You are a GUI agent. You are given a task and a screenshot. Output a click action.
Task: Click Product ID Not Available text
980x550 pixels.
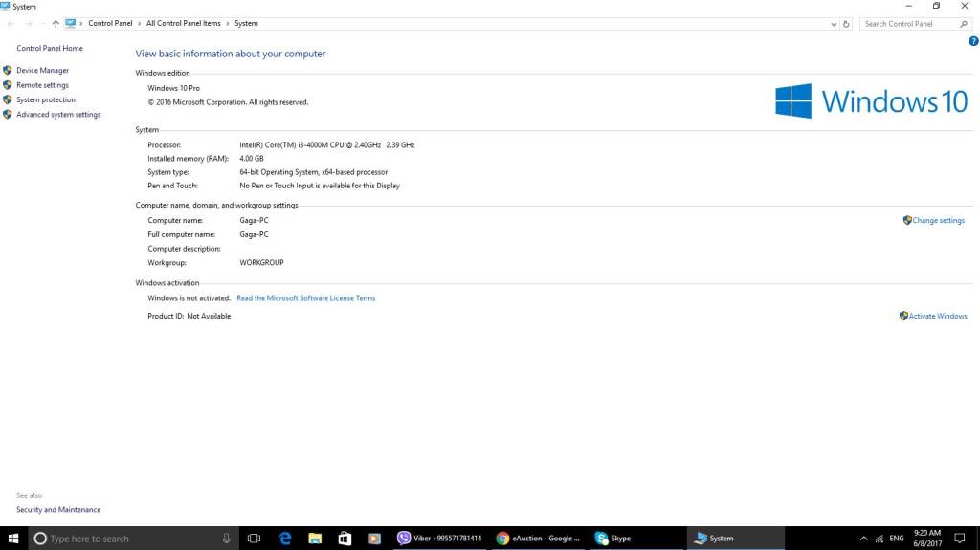point(189,317)
